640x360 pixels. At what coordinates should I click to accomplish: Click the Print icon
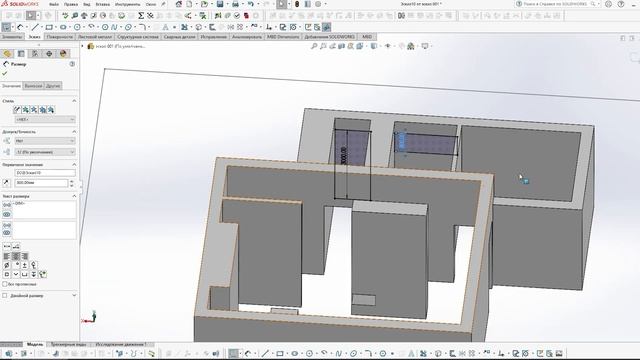[x=236, y=4]
